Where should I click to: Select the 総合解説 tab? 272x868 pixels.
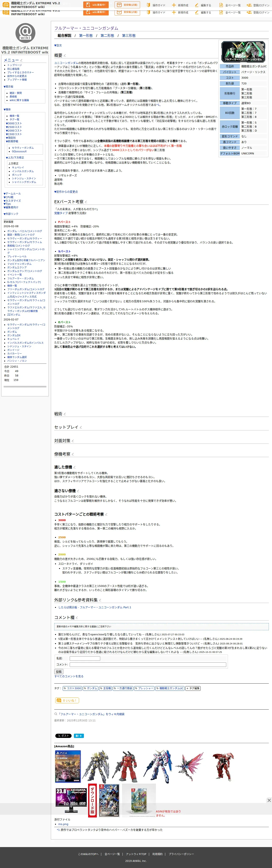pyautogui.click(x=64, y=36)
